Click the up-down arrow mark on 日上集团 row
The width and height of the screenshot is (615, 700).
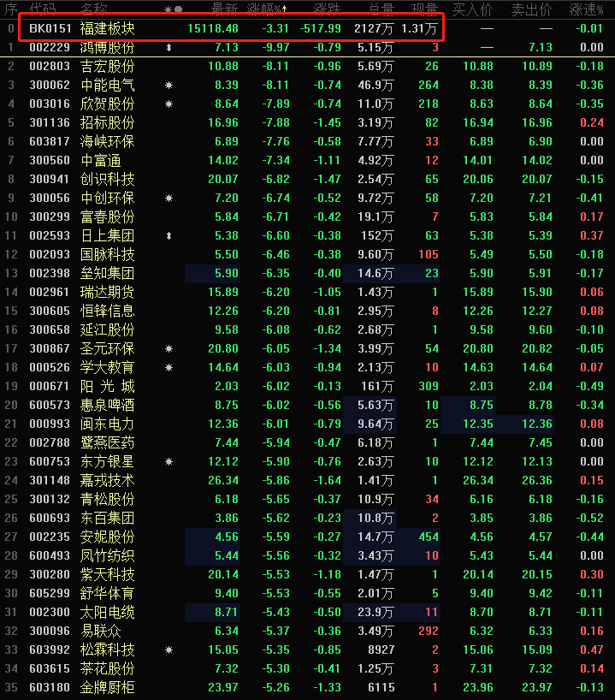pyautogui.click(x=169, y=235)
